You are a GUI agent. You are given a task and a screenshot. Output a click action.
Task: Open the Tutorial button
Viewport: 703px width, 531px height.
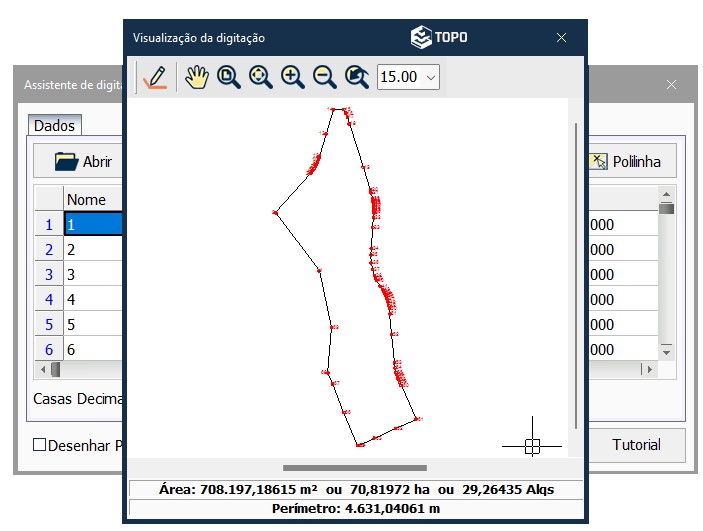tap(636, 445)
